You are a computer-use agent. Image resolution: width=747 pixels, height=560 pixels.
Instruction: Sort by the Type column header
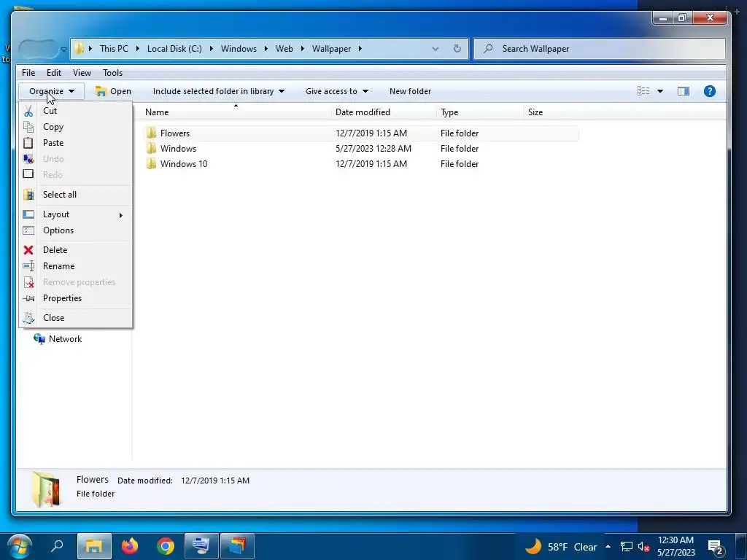tap(480, 112)
